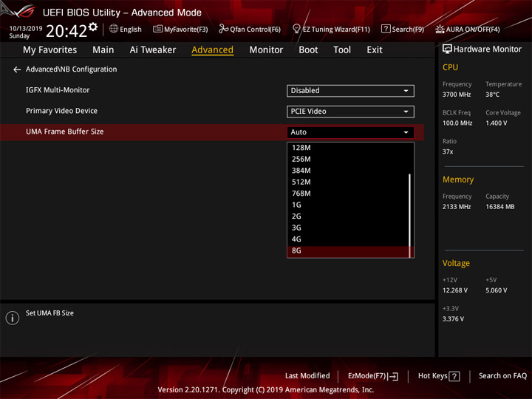Open the Exit tab

[374, 50]
